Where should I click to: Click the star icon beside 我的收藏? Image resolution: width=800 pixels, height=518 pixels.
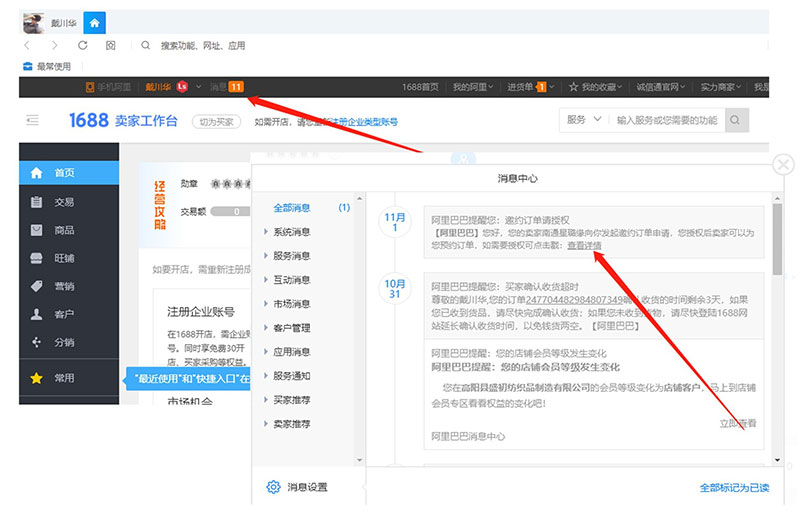point(573,87)
